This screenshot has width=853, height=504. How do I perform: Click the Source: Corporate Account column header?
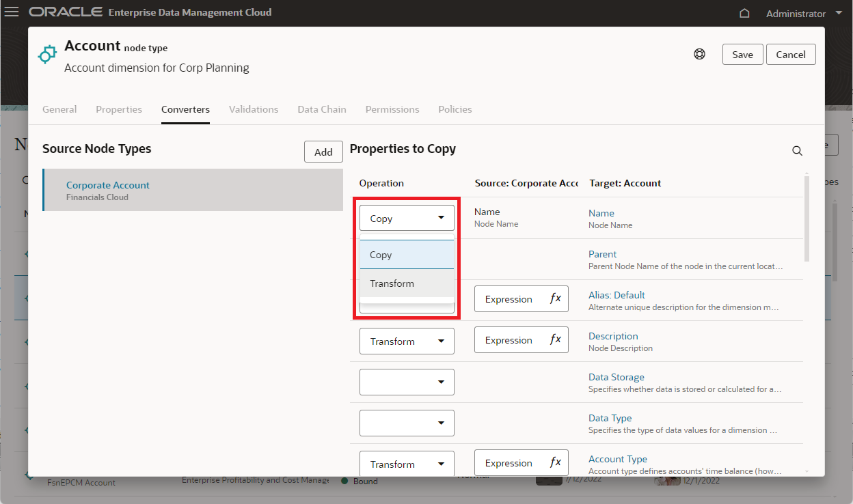[526, 183]
